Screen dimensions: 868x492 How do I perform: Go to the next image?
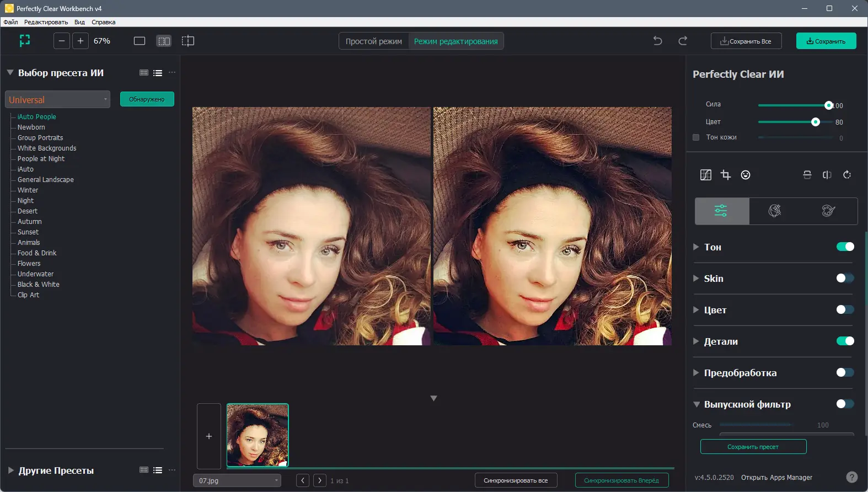click(x=320, y=480)
